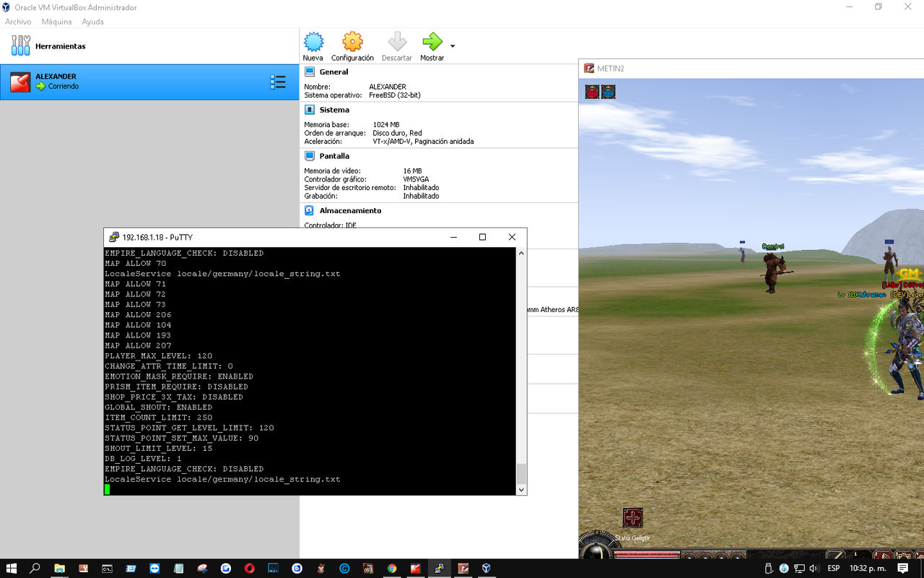Viewport: 924px width, 578px height.
Task: Click the Nueva toolbar icon in VirtualBox
Action: click(313, 42)
